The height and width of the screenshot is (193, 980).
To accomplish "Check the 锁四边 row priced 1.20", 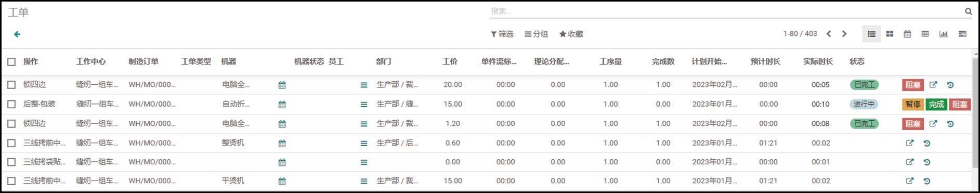I will point(11,124).
